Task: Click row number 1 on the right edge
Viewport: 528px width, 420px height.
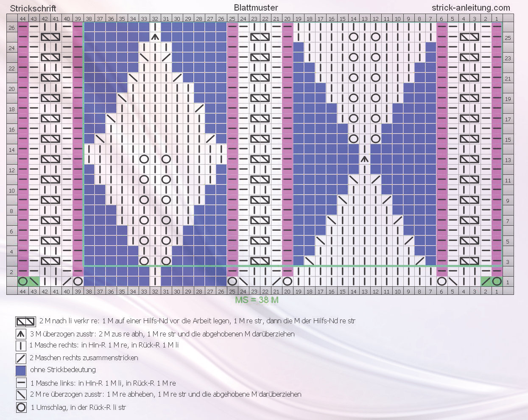Action: [508, 282]
